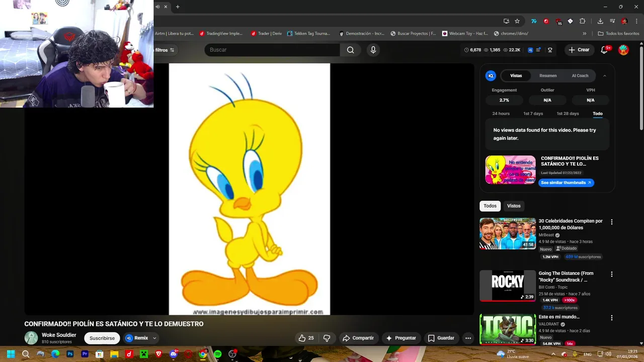Open more actions ellipsis under video

point(468,338)
